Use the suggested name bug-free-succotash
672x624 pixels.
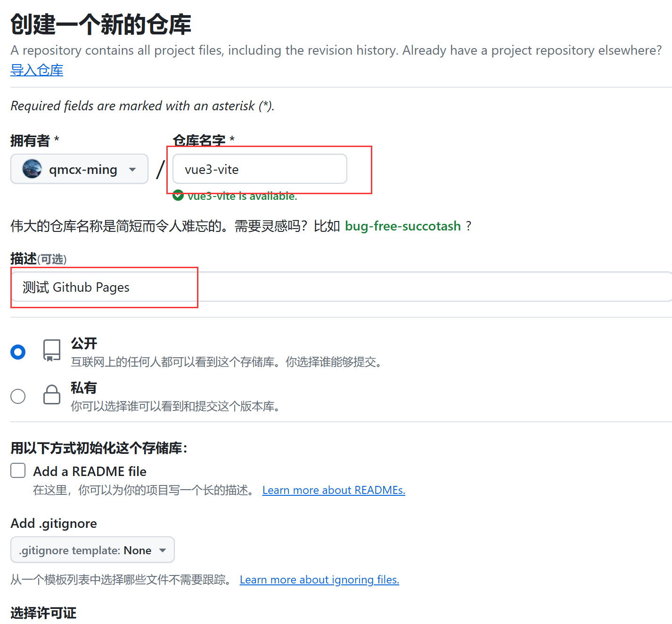[x=403, y=226]
